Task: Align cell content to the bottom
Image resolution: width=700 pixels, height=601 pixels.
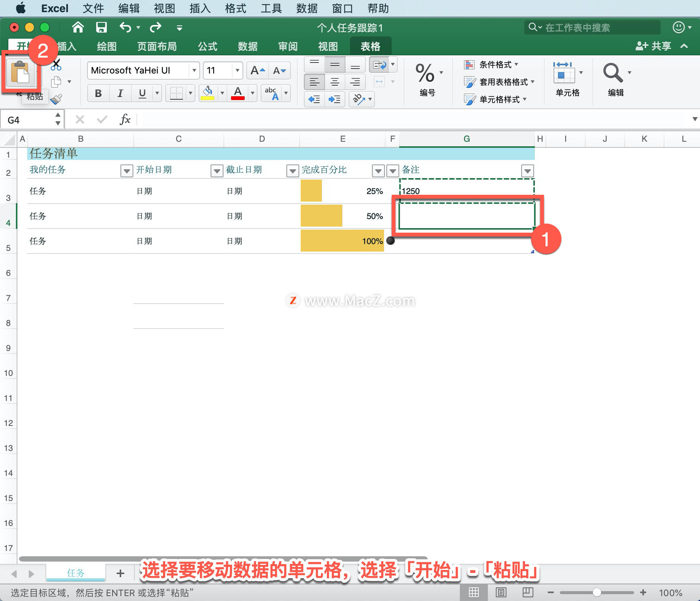Action: click(x=355, y=65)
